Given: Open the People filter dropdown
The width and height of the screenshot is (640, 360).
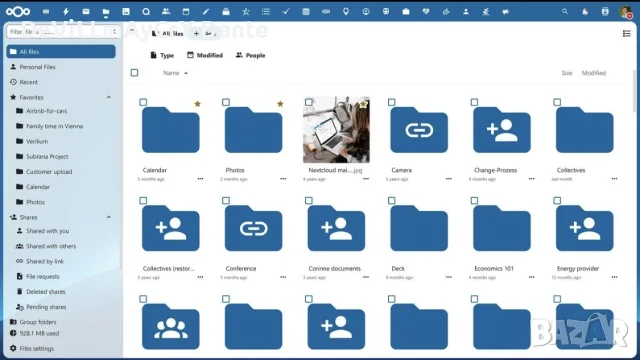Looking at the screenshot, I should click(251, 55).
